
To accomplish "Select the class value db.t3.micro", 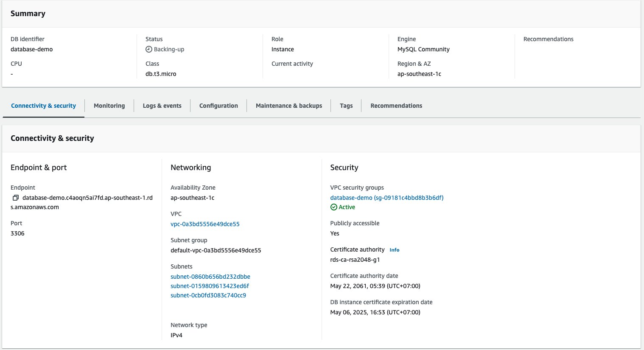I will click(161, 74).
